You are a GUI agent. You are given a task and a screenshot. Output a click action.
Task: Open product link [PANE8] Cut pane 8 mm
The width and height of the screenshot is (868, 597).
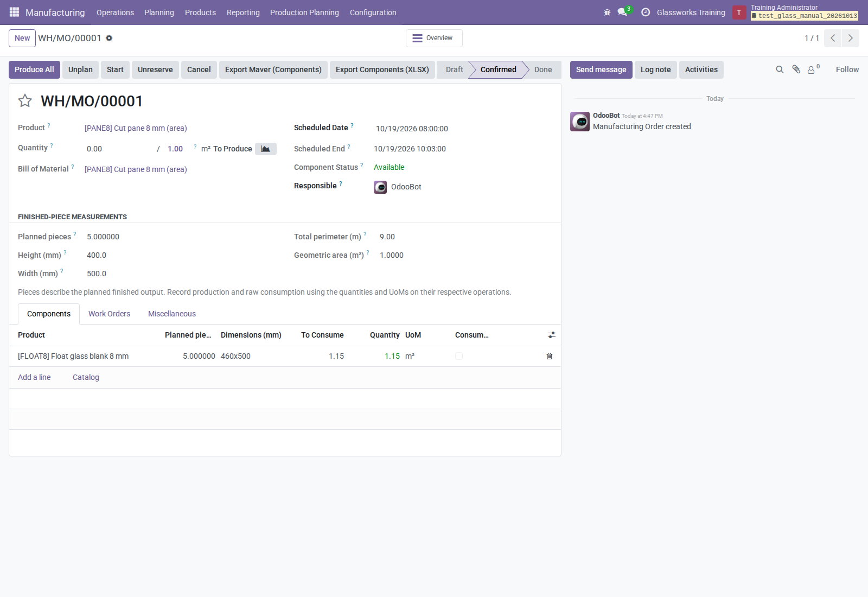tap(136, 128)
